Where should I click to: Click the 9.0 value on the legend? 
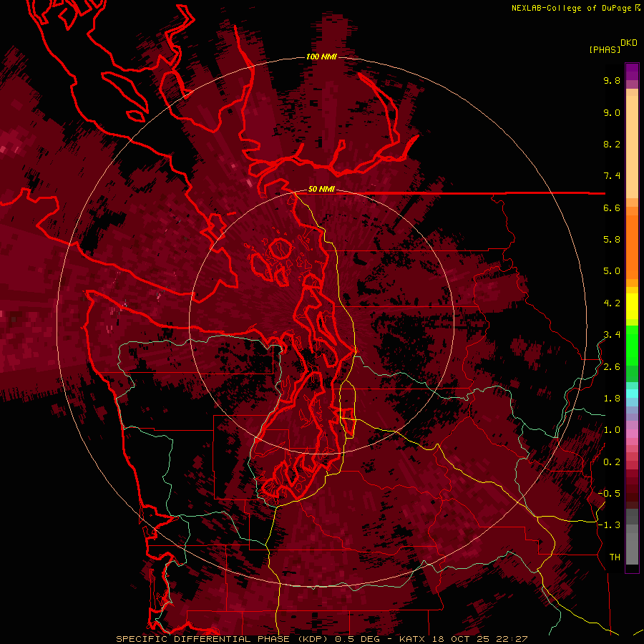pos(612,112)
